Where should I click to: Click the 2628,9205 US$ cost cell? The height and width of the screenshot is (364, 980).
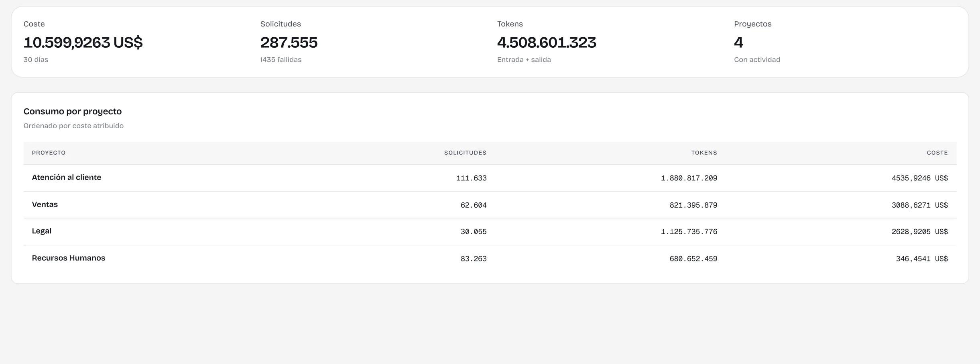pyautogui.click(x=920, y=232)
